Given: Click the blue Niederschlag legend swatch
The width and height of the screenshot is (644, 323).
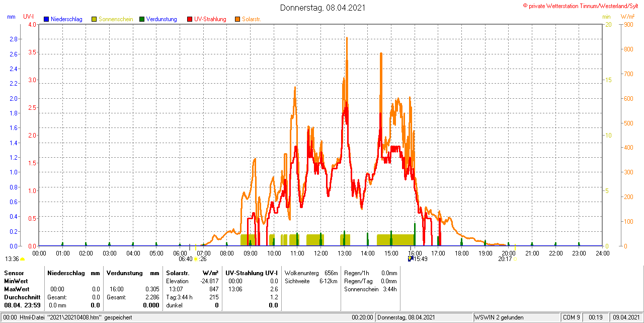Looking at the screenshot, I should [x=46, y=19].
